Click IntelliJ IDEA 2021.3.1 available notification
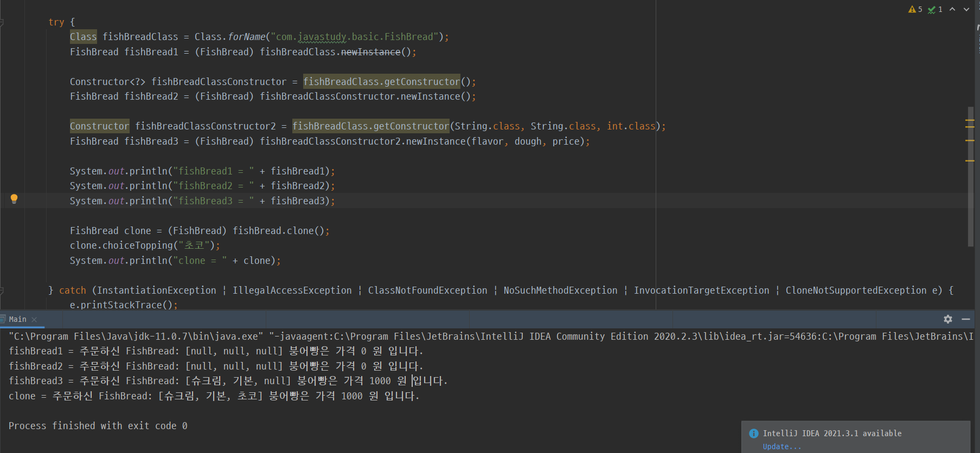980x453 pixels. [x=832, y=433]
